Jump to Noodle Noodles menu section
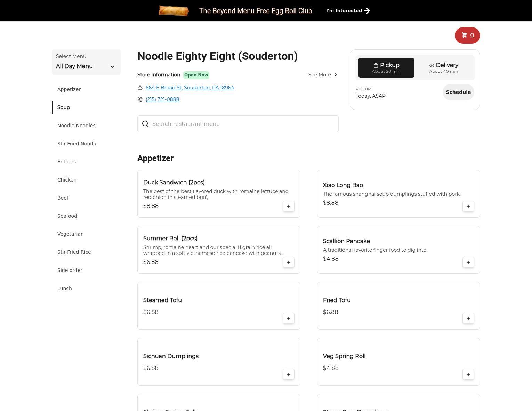 point(76,126)
